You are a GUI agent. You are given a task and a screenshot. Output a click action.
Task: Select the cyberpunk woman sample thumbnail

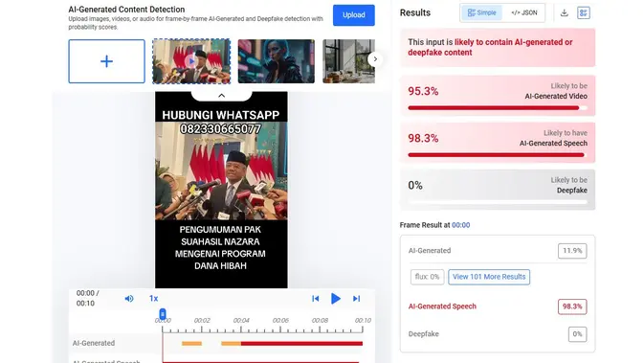click(277, 61)
